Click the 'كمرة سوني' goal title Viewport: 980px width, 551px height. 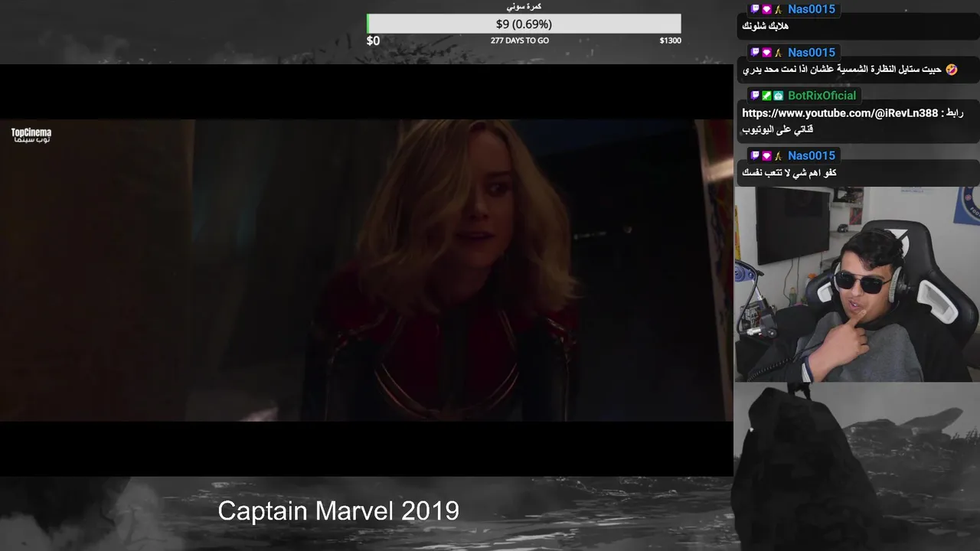tap(524, 6)
